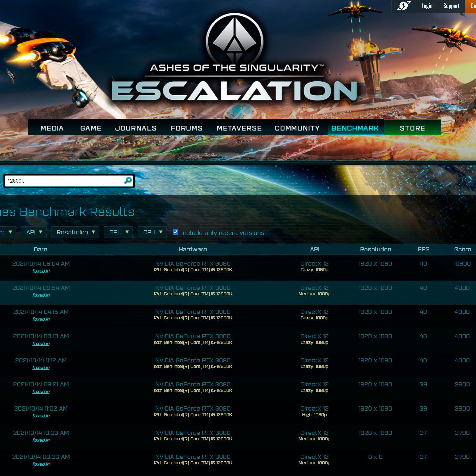Expand the Resolution filter dropdown

(75, 232)
